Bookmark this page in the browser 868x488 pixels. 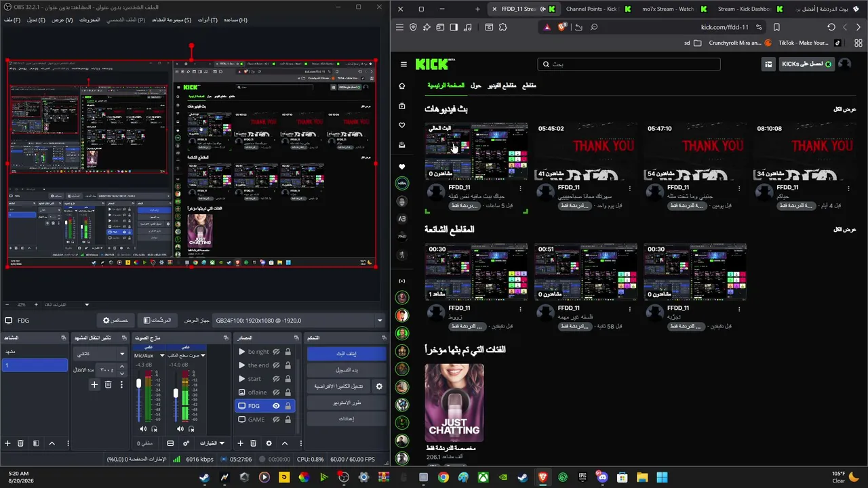click(x=776, y=27)
